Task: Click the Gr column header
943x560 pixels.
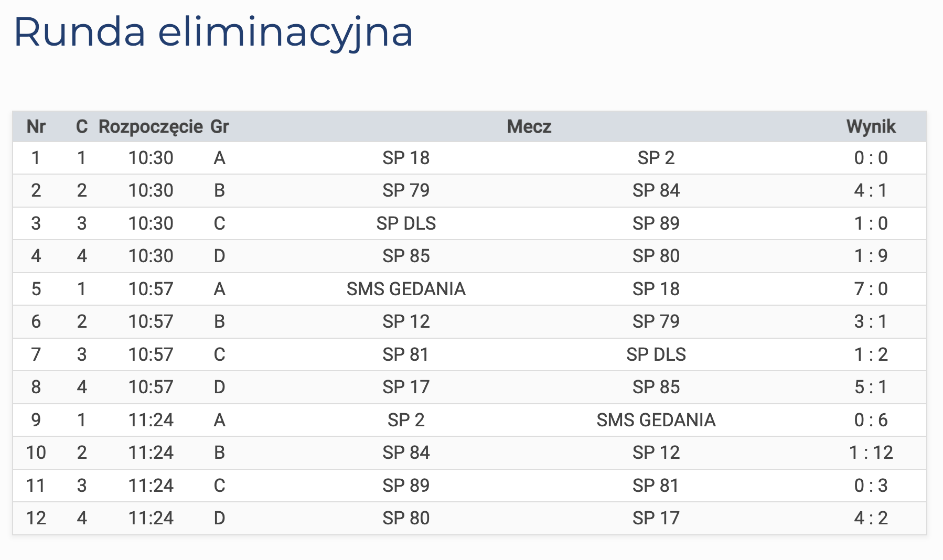Action: [x=219, y=126]
